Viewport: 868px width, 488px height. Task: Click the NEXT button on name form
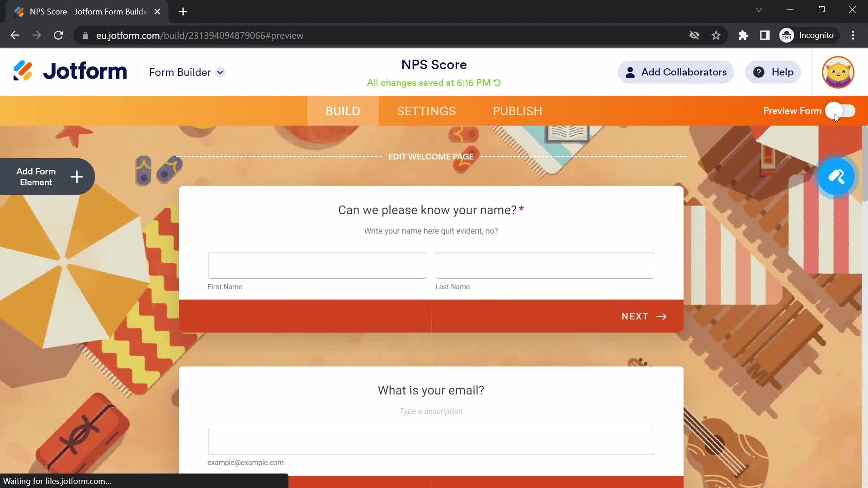click(644, 316)
